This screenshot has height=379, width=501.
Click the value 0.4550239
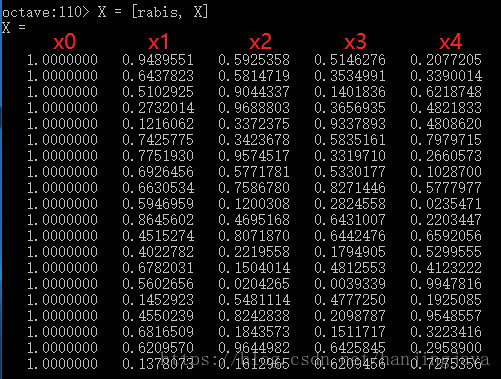[158, 316]
